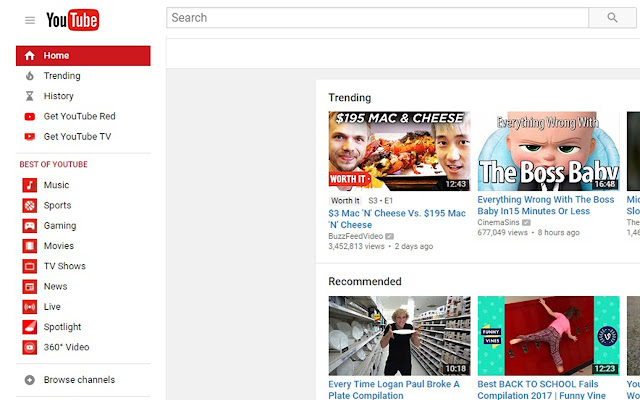Viewport: 640px width, 400px height.
Task: Go to Gaming in Best of YouTube
Action: tap(60, 226)
